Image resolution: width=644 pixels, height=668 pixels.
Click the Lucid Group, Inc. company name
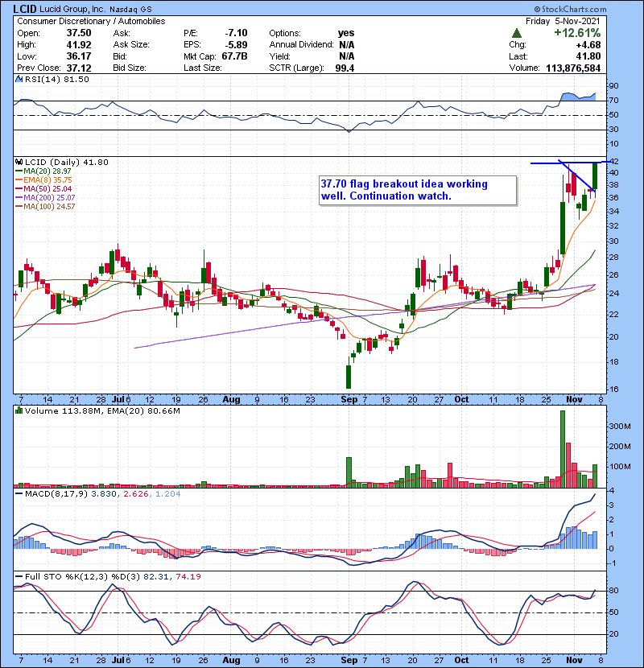(x=73, y=9)
